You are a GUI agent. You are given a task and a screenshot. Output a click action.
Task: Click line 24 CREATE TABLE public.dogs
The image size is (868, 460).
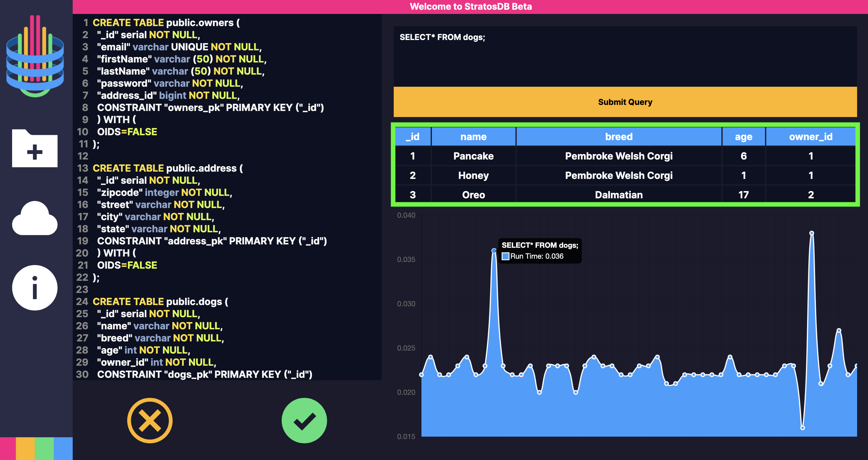[x=161, y=301]
